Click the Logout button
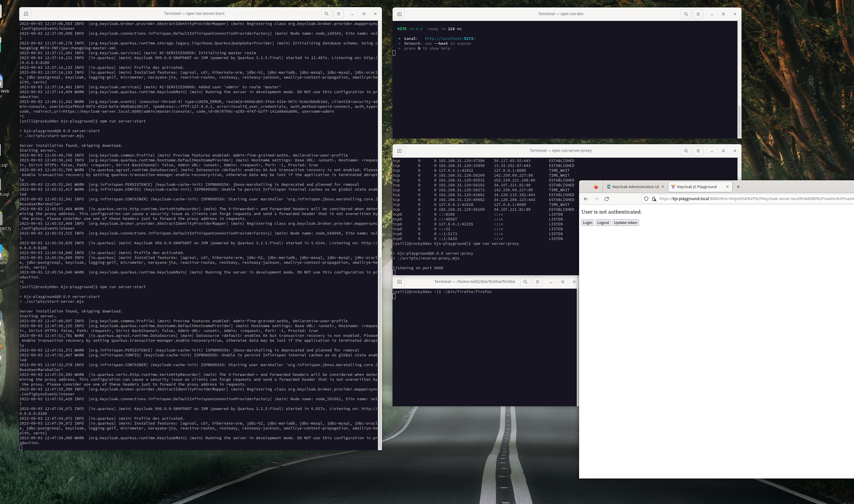 [x=603, y=222]
